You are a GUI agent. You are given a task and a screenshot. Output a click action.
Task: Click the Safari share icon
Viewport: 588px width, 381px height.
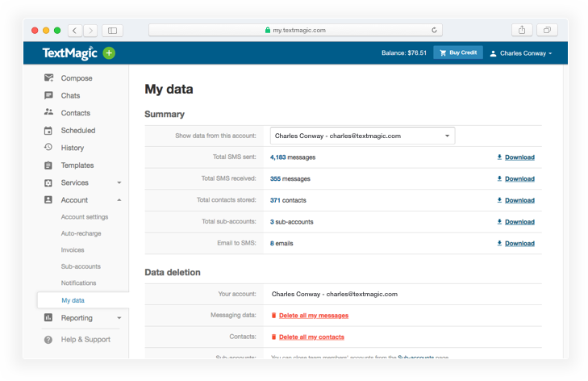522,30
